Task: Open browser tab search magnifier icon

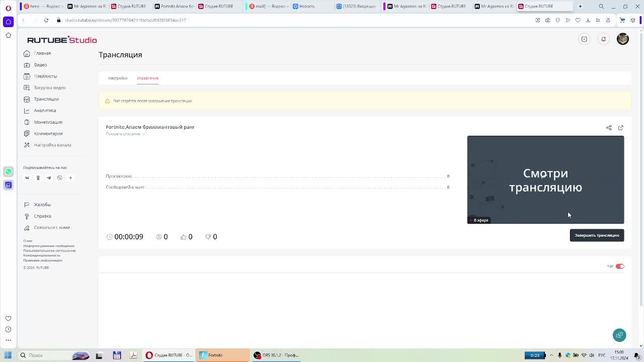Action: point(601,7)
